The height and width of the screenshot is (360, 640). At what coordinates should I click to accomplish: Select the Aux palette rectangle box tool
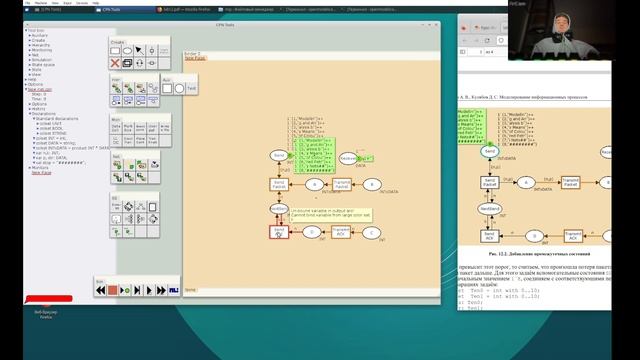pos(167,88)
